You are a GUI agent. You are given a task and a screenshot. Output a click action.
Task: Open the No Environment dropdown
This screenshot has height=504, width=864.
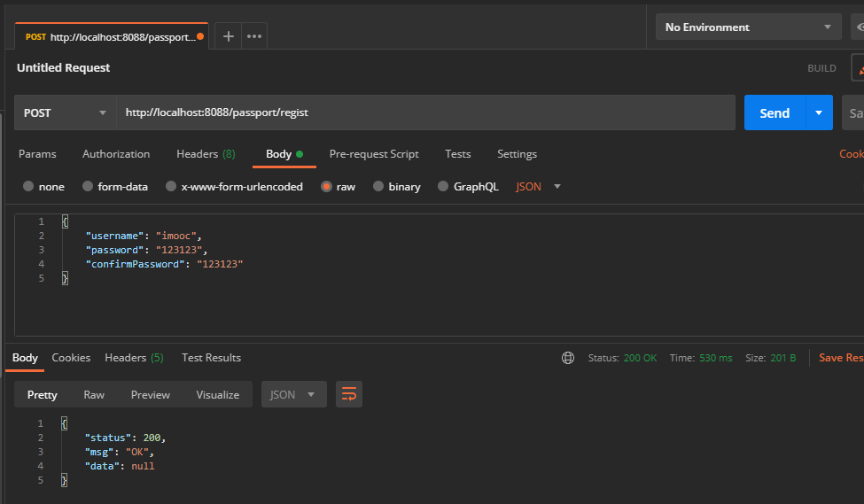[748, 27]
